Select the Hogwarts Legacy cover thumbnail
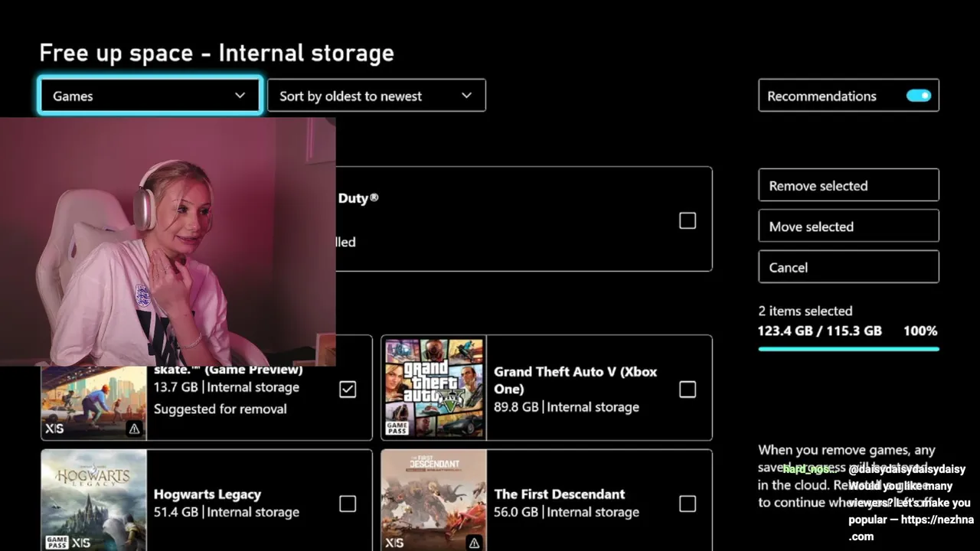 click(93, 500)
